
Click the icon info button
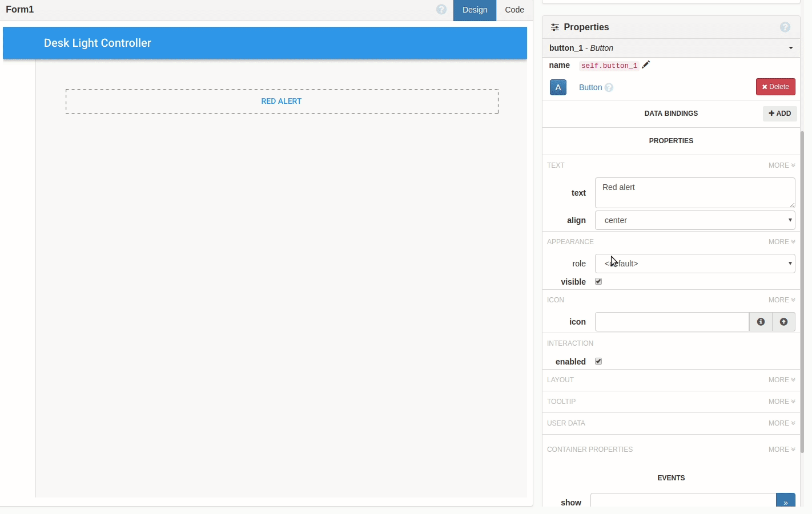(x=761, y=322)
